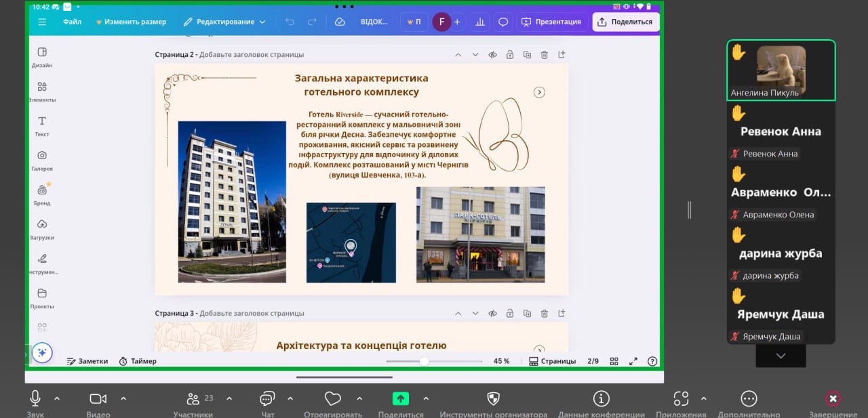Toggle microphone with Звук button

(35, 404)
